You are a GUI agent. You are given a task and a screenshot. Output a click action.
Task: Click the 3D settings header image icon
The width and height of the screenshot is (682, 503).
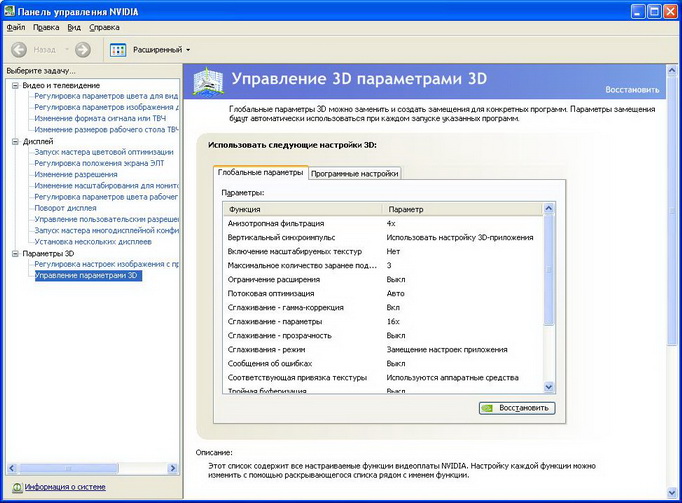pos(208,81)
